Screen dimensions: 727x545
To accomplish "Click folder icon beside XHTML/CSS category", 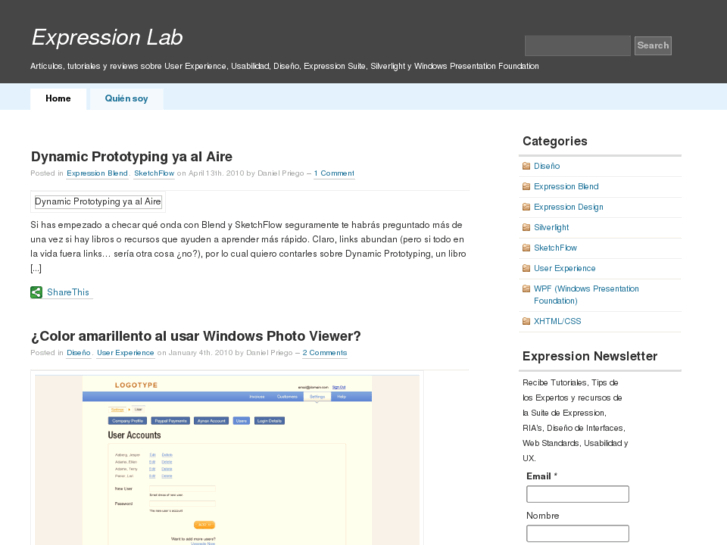I will coord(526,321).
